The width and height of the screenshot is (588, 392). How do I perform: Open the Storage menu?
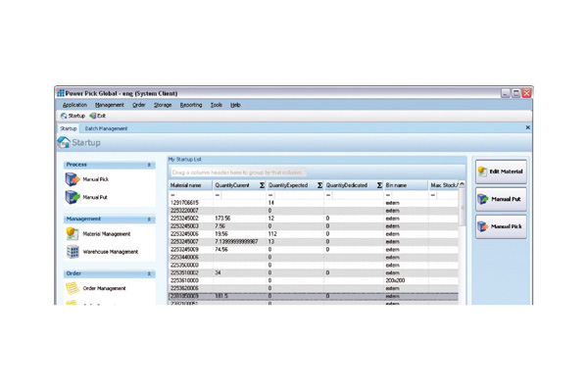[163, 105]
